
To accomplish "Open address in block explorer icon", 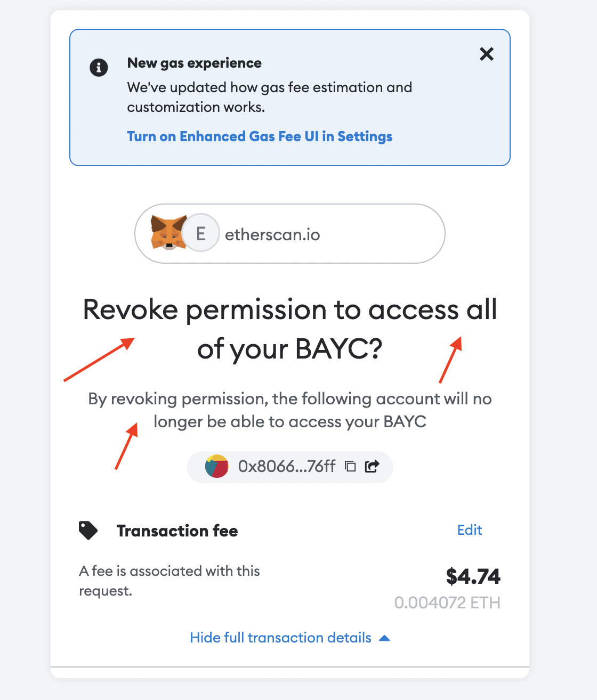I will [x=372, y=467].
